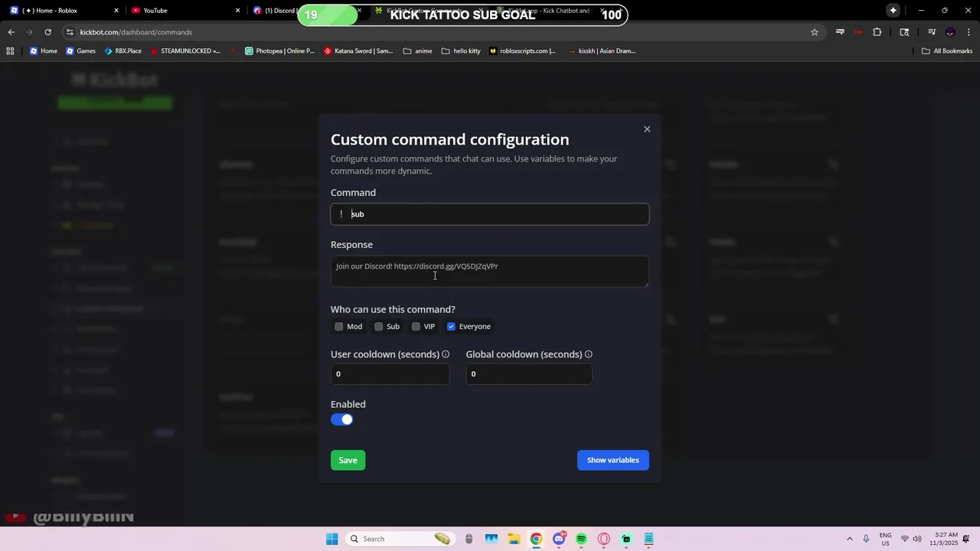Open the kisskh Asian Drama bookmark
The width and height of the screenshot is (980, 551).
tap(602, 51)
